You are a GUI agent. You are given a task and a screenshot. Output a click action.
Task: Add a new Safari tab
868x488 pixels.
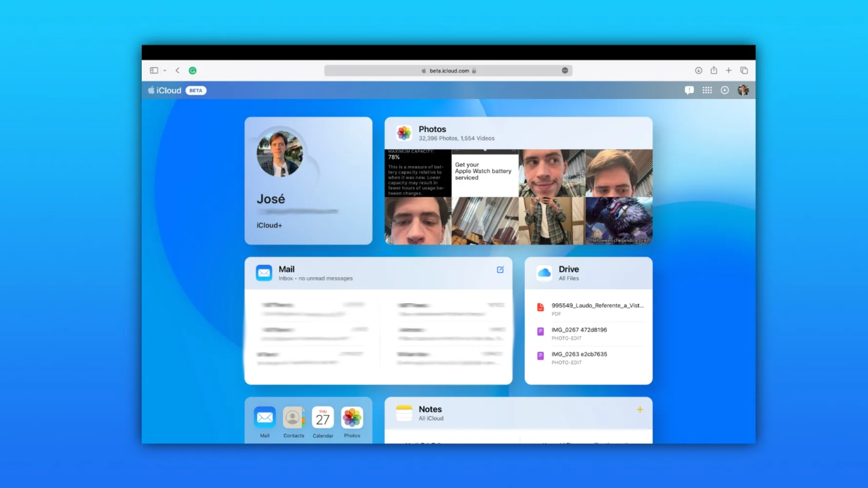(729, 70)
